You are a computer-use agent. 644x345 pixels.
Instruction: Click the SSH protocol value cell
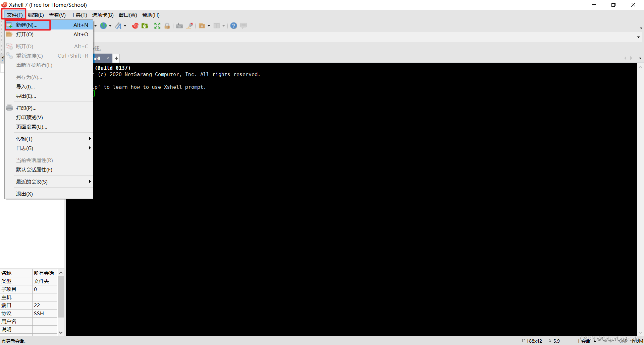pyautogui.click(x=45, y=313)
